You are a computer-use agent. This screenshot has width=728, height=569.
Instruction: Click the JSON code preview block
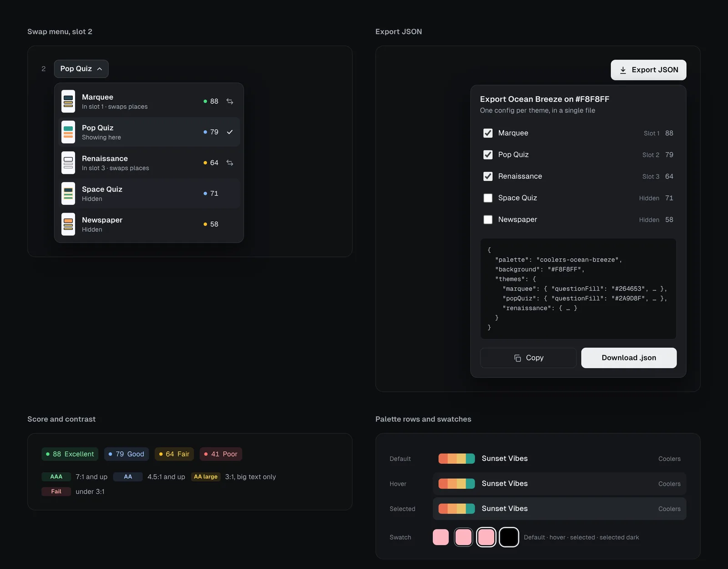578,289
